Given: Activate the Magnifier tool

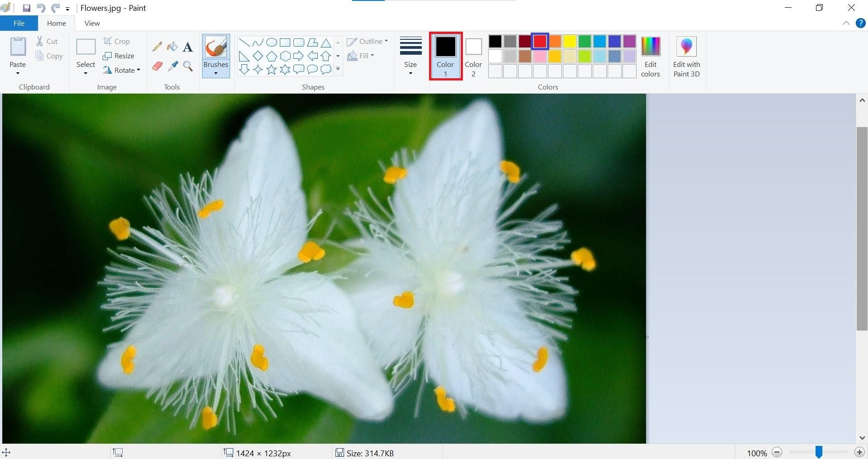Looking at the screenshot, I should (188, 66).
